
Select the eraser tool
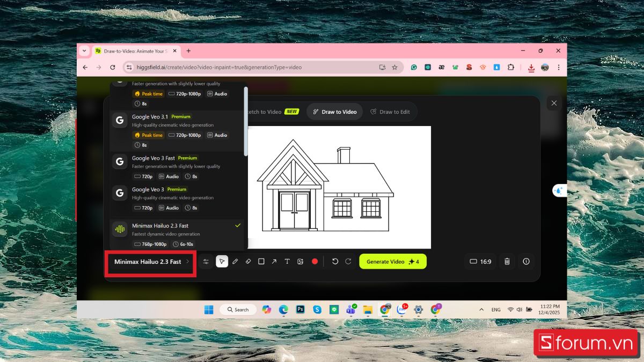(x=248, y=262)
